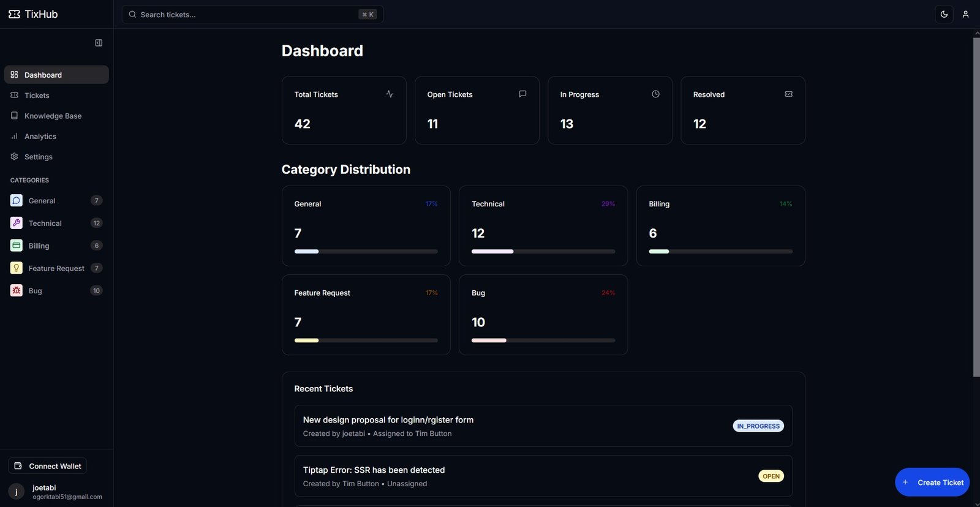Click the Resolved count 12

coord(699,124)
